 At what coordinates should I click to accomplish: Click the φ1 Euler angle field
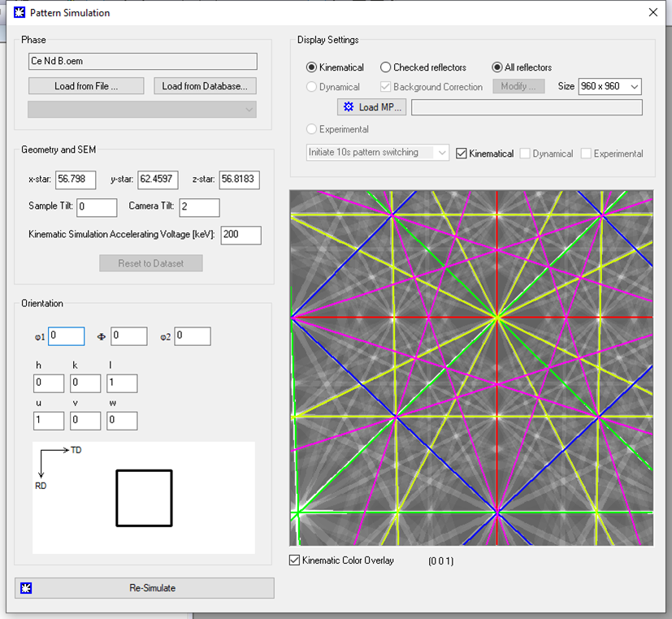tap(66, 335)
